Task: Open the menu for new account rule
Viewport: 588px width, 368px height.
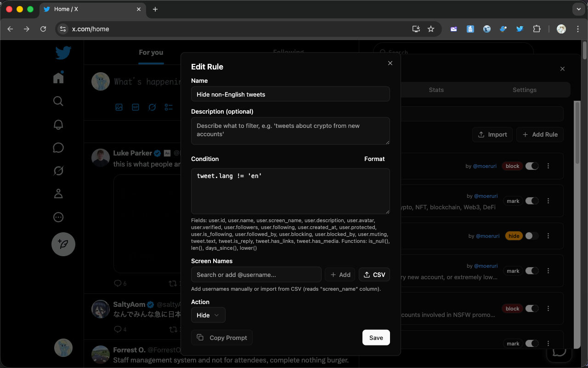Action: [x=548, y=271]
